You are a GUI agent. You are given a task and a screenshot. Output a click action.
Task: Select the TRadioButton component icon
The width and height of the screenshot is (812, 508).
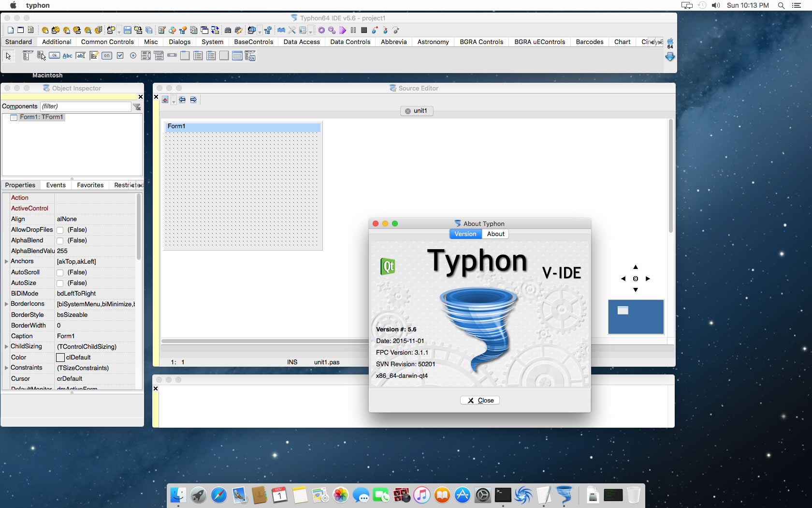[x=133, y=56]
